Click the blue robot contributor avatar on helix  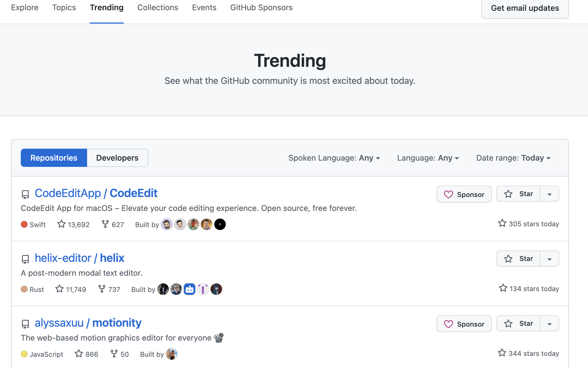(190, 289)
